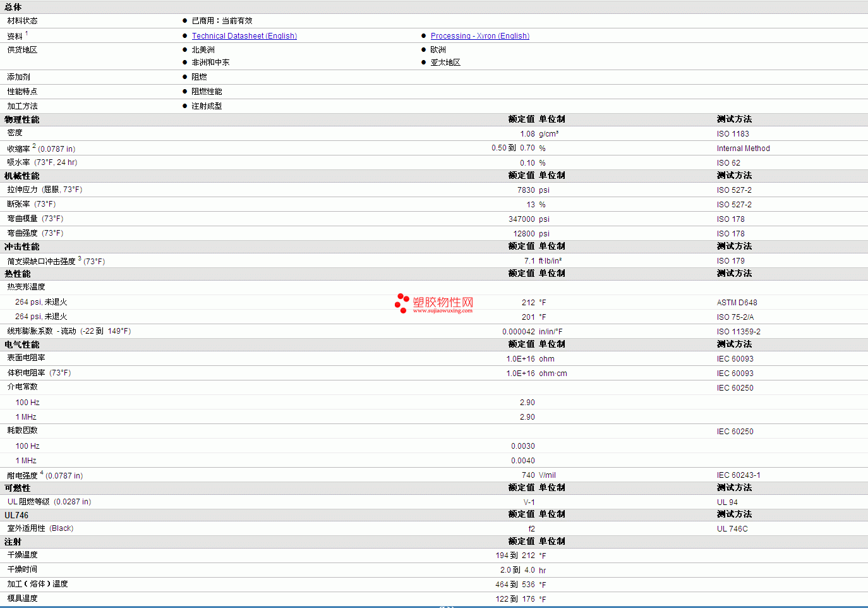
Task: Click the ISO 62 test method
Action: coord(728,163)
